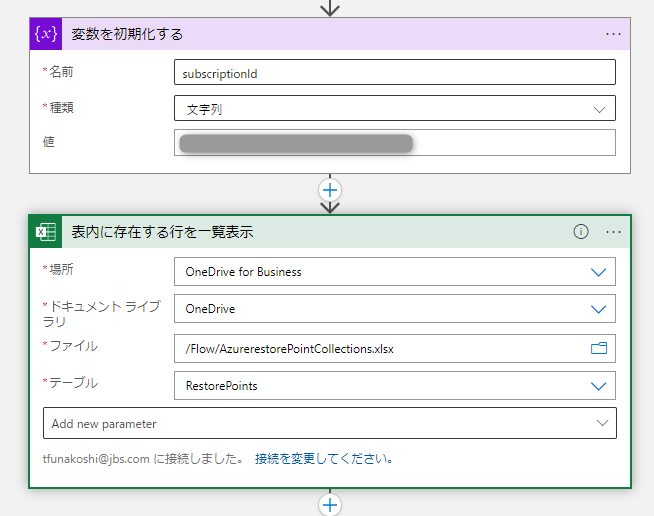Click the tfunakoshi@jbs.com connection text
654x516 pixels.
click(96, 459)
